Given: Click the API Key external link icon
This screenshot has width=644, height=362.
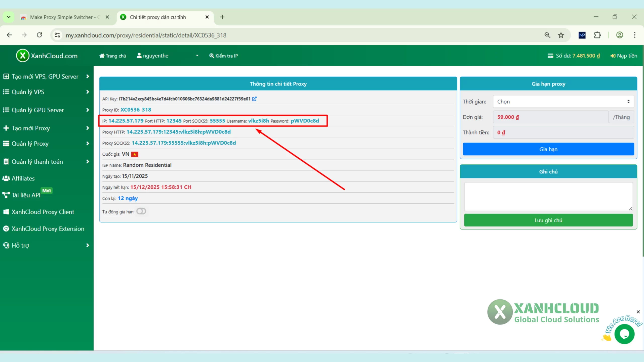Looking at the screenshot, I should [254, 99].
